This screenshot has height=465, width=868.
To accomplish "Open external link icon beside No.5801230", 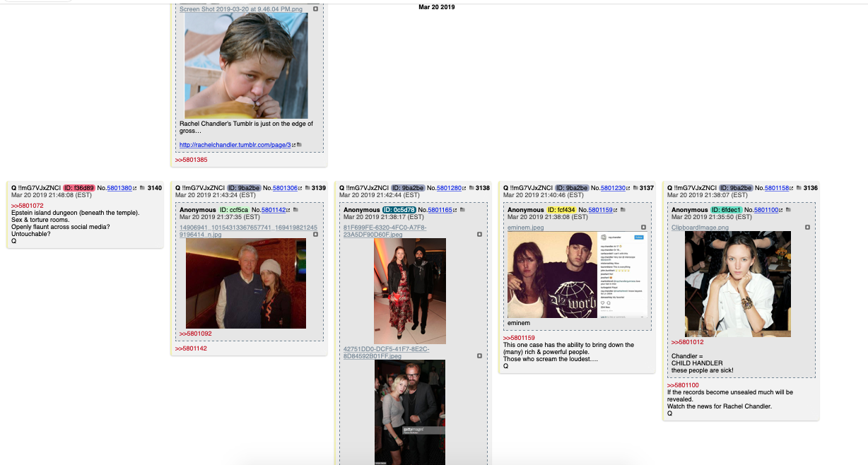I will pos(627,188).
